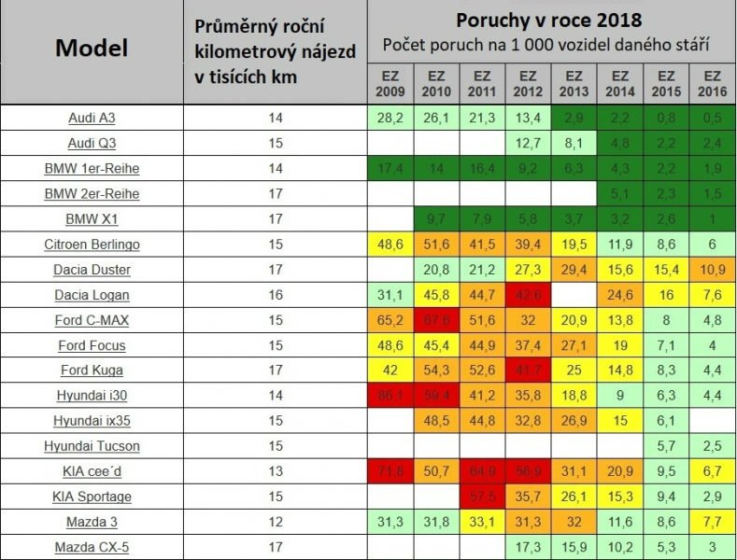Screen dimensions: 737x560
Task: Open BMW 1er-Reihe model link
Action: tap(92, 169)
